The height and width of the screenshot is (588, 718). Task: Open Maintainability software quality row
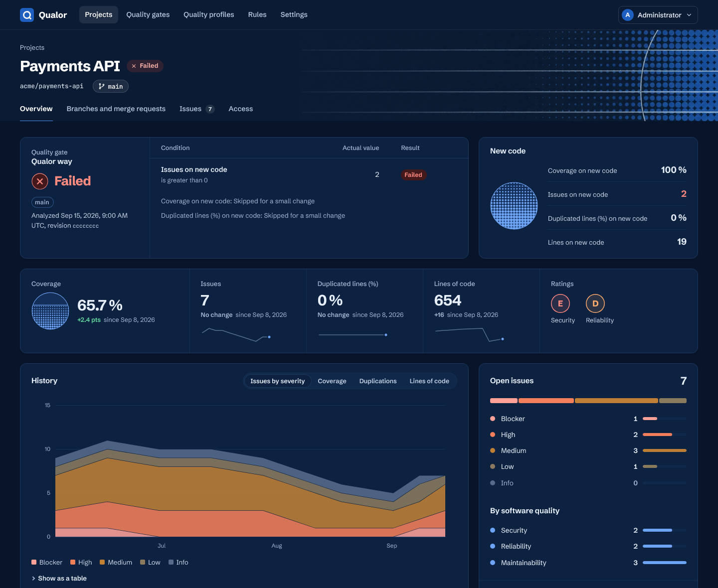(x=588, y=563)
